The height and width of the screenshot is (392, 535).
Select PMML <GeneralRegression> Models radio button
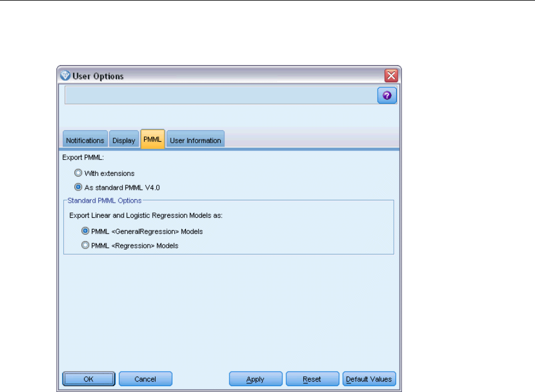point(85,231)
